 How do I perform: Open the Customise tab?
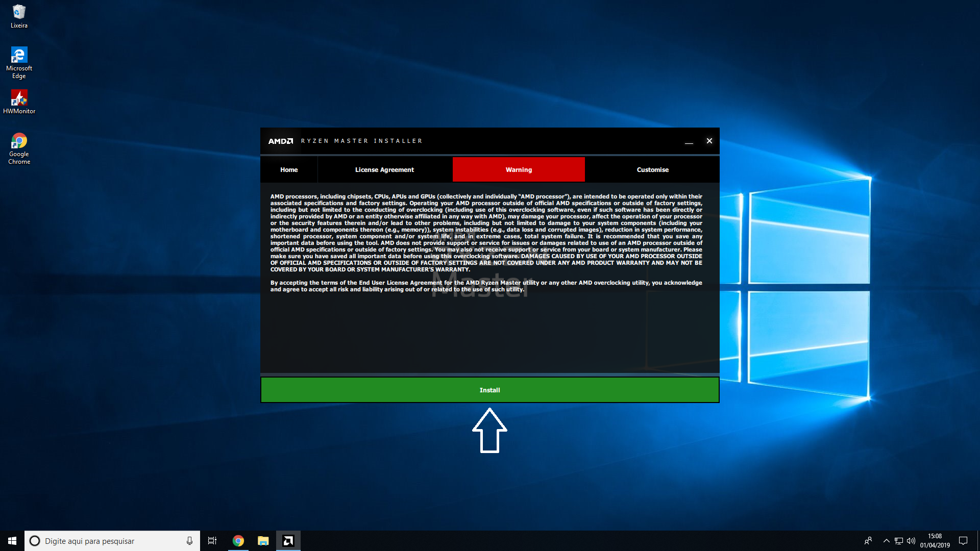pos(652,169)
